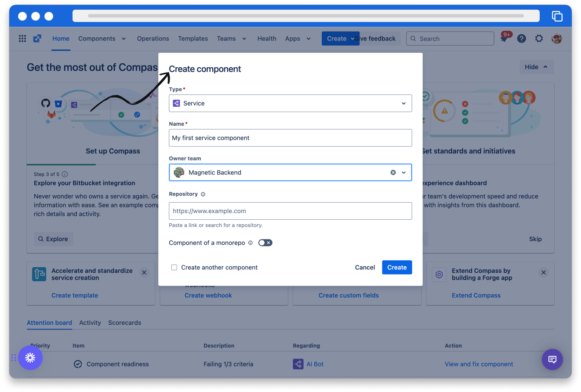Expand the Type dropdown chevron
The image size is (581, 392).
click(404, 103)
